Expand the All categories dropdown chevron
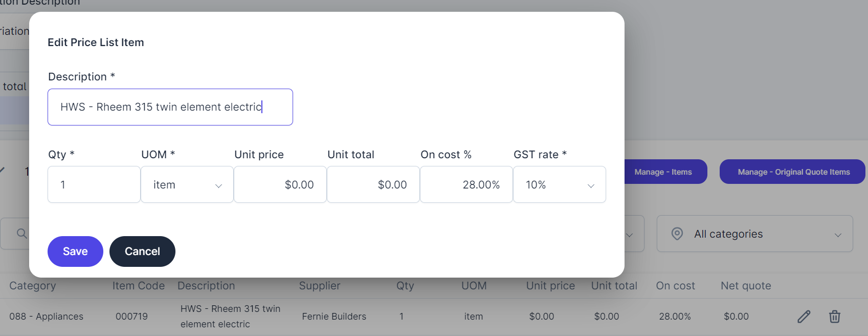Viewport: 868px width, 336px height. click(x=838, y=235)
